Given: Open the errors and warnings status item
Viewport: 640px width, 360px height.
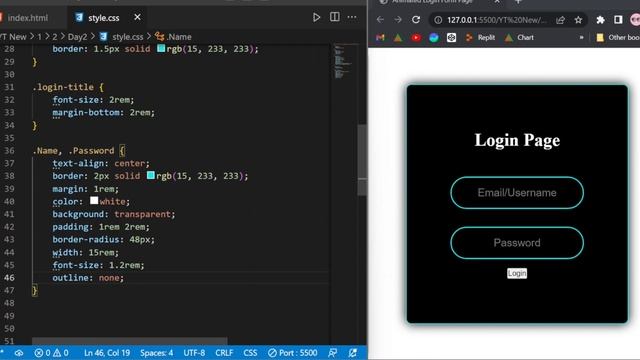Looking at the screenshot, I should coord(51,353).
